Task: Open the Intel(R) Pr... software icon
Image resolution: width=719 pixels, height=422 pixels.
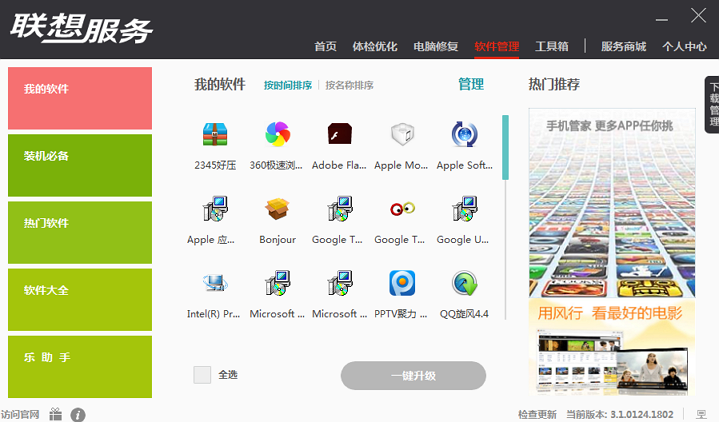Action: click(215, 283)
